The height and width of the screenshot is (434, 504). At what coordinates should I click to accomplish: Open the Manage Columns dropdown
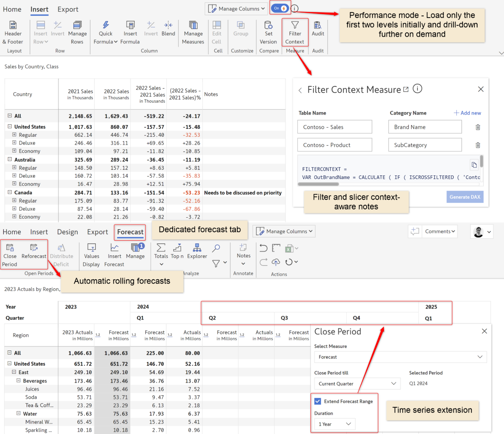coord(236,8)
